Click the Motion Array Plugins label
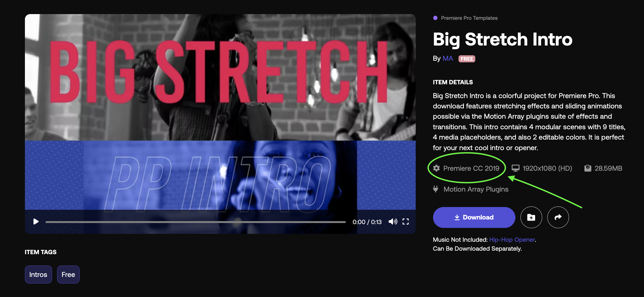 pos(476,189)
